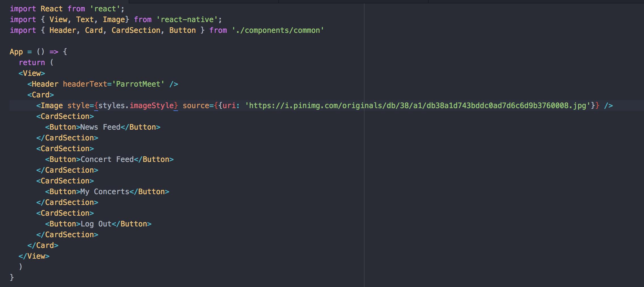Click the opening <Card> tag
This screenshot has width=644, height=287.
coord(41,95)
